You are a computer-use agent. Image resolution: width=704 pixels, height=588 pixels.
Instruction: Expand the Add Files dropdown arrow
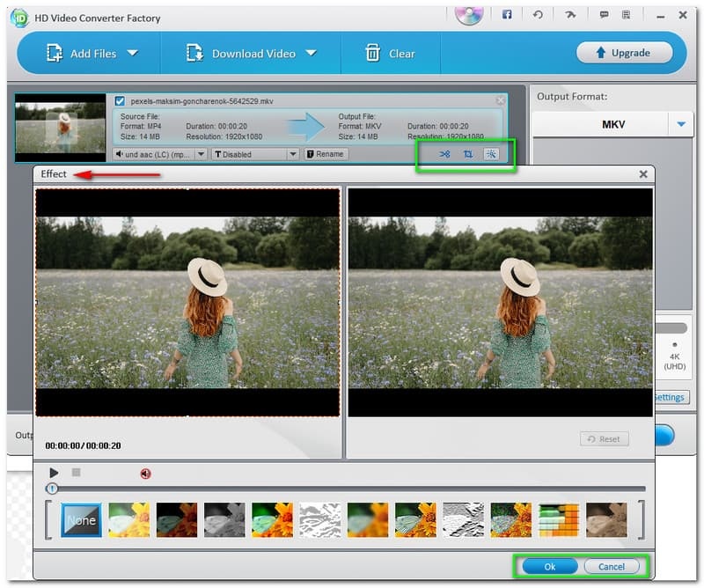[132, 53]
